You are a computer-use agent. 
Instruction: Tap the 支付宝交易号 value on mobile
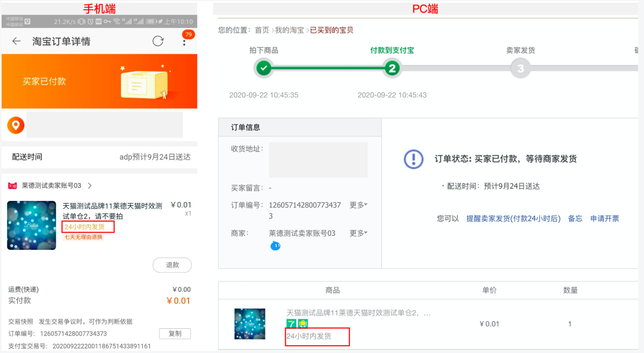102,346
